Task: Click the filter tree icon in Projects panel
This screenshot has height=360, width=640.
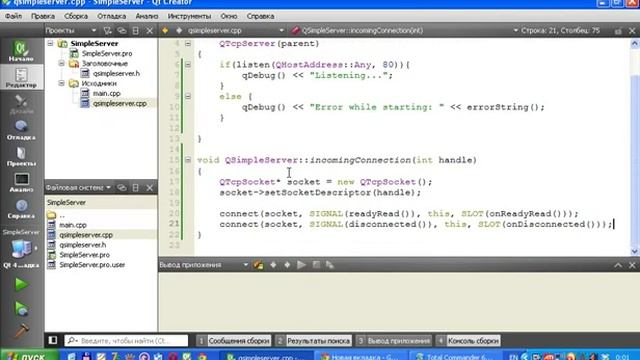Action: [x=107, y=31]
